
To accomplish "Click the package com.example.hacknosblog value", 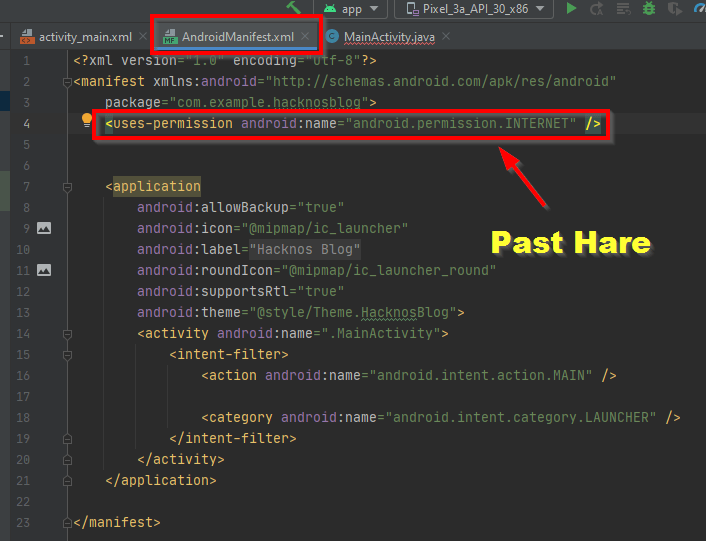I will pos(269,103).
